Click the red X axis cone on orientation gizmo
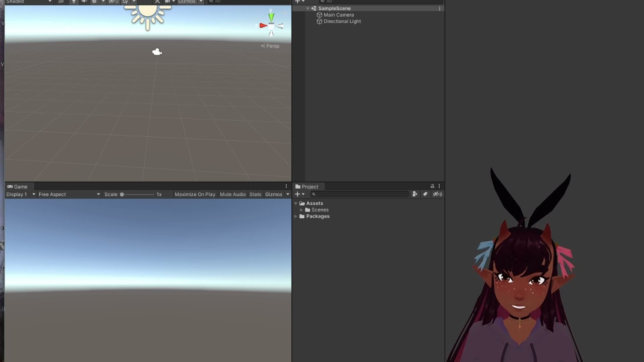 click(x=263, y=25)
